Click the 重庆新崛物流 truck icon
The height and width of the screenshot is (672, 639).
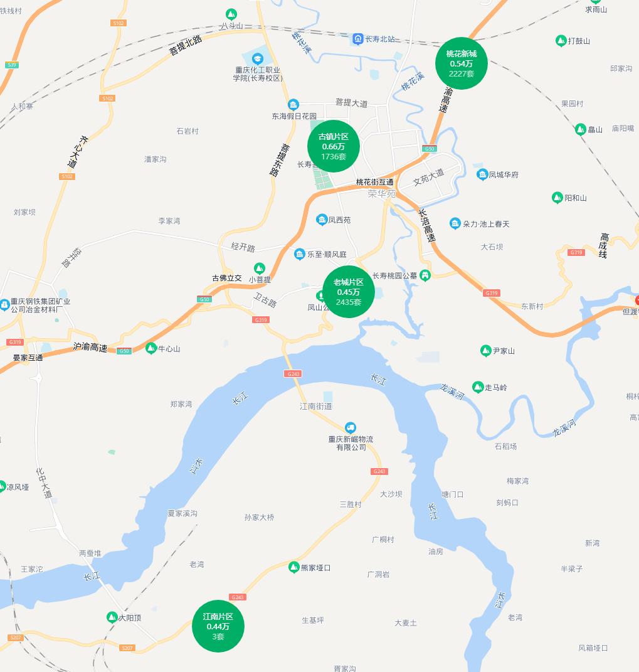351,428
